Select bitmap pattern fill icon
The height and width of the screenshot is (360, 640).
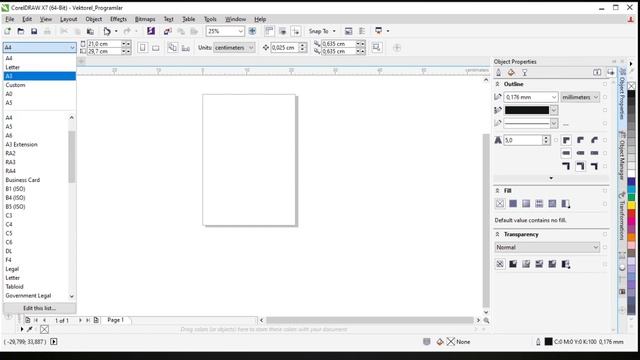(x=552, y=204)
